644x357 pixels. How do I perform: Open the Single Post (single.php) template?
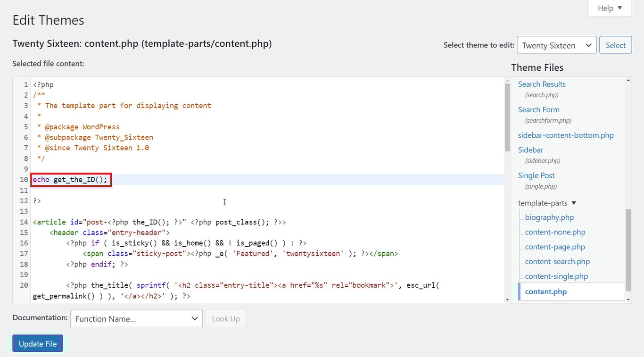click(x=536, y=175)
